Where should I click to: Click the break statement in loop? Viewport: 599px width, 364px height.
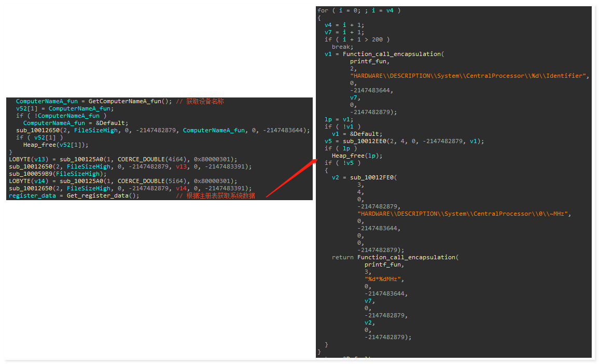342,47
